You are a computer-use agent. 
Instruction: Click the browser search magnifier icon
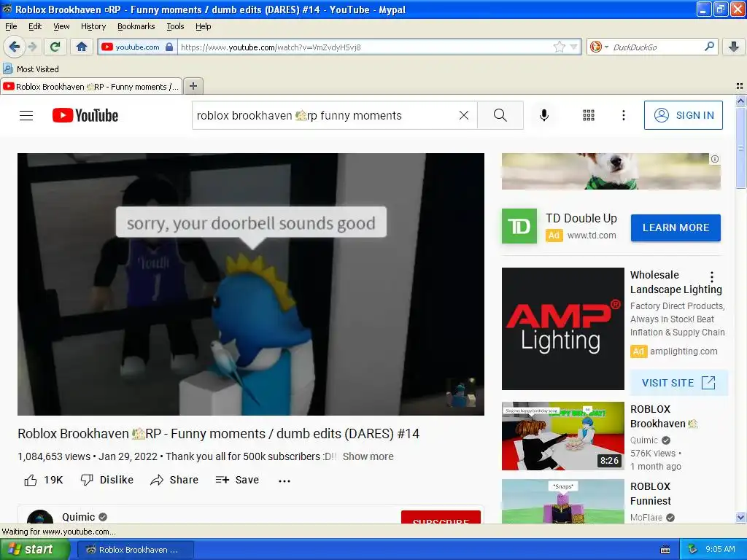709,47
